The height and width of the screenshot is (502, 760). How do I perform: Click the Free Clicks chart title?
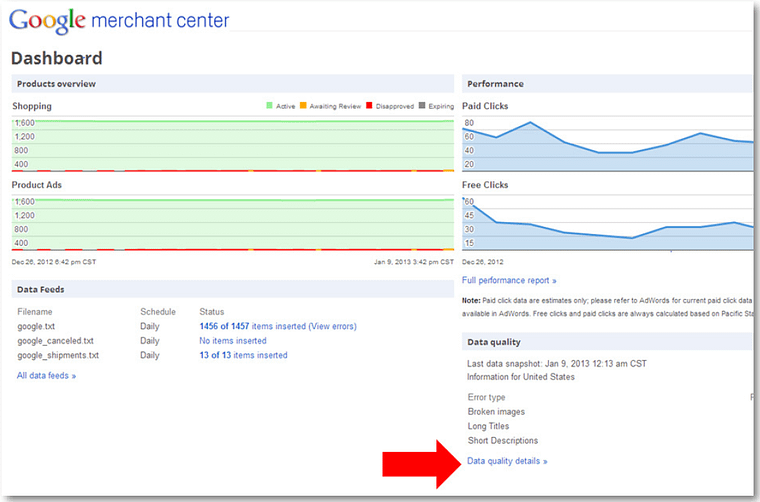click(485, 185)
